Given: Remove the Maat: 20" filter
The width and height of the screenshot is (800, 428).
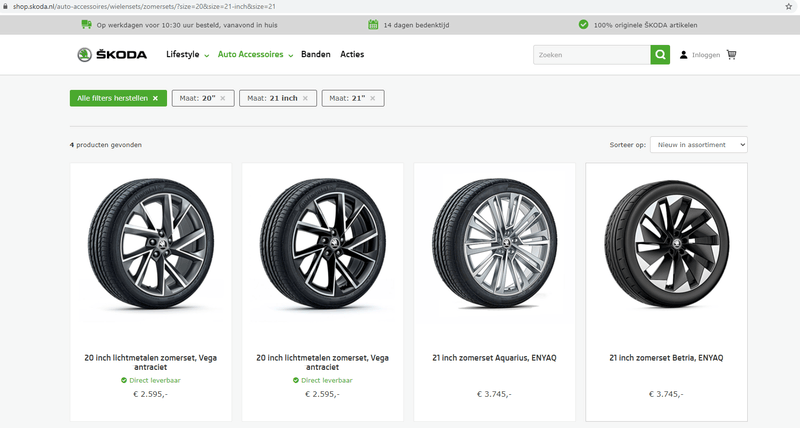Looking at the screenshot, I should tap(222, 98).
